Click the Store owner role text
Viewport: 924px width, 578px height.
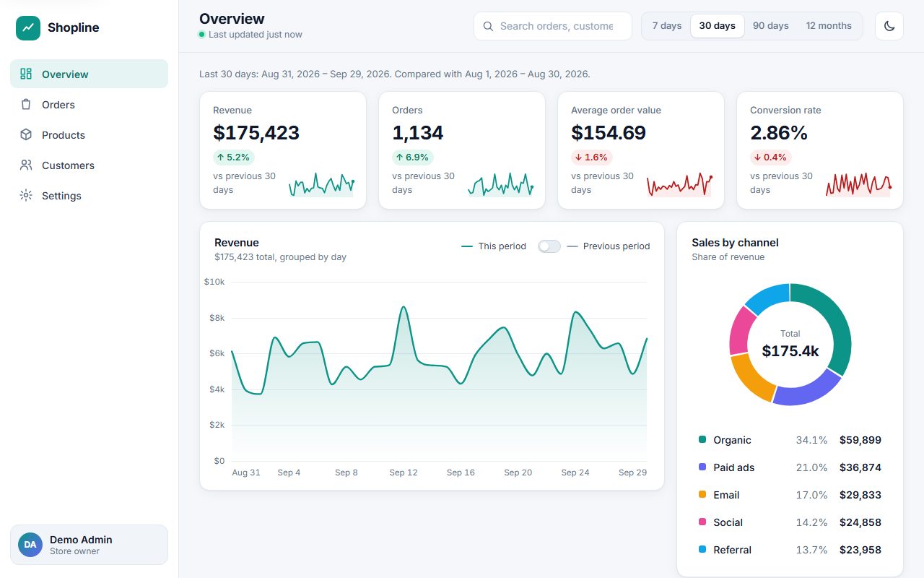click(74, 551)
